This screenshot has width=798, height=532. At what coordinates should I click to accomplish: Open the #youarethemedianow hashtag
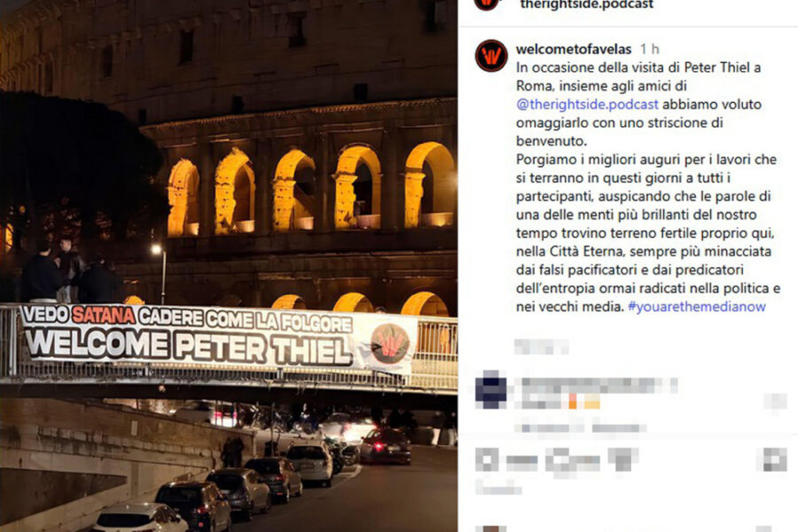click(x=697, y=307)
